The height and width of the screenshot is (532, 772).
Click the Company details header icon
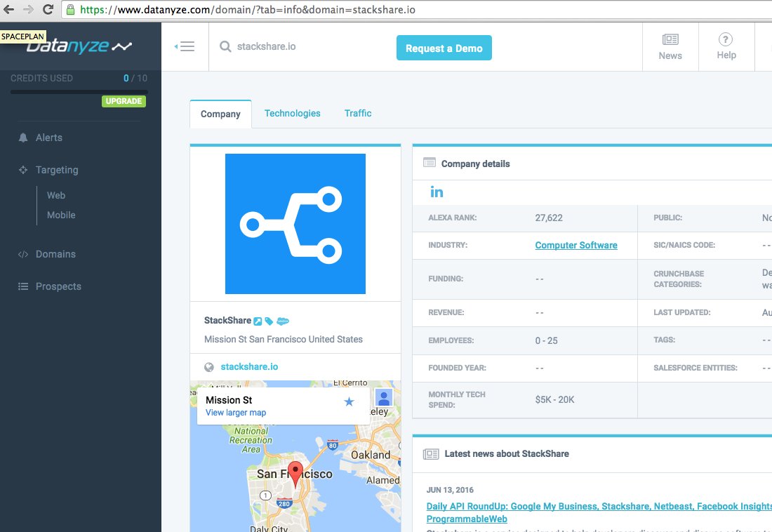(x=430, y=162)
